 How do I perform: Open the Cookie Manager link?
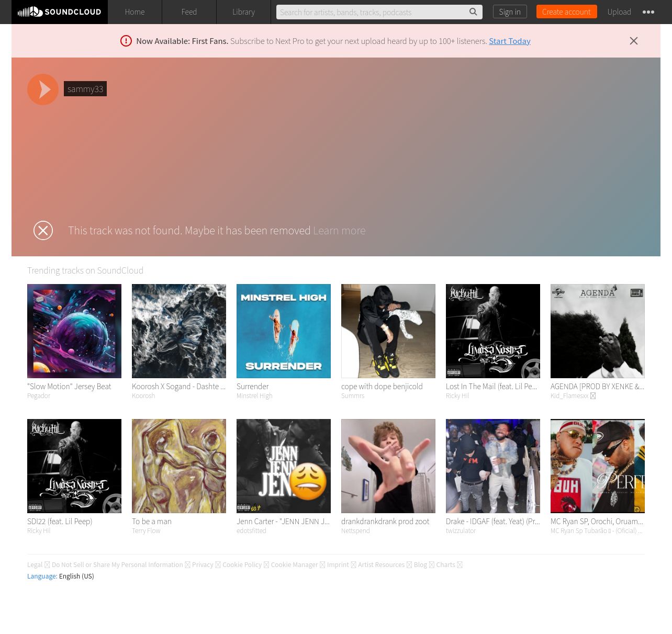click(294, 565)
